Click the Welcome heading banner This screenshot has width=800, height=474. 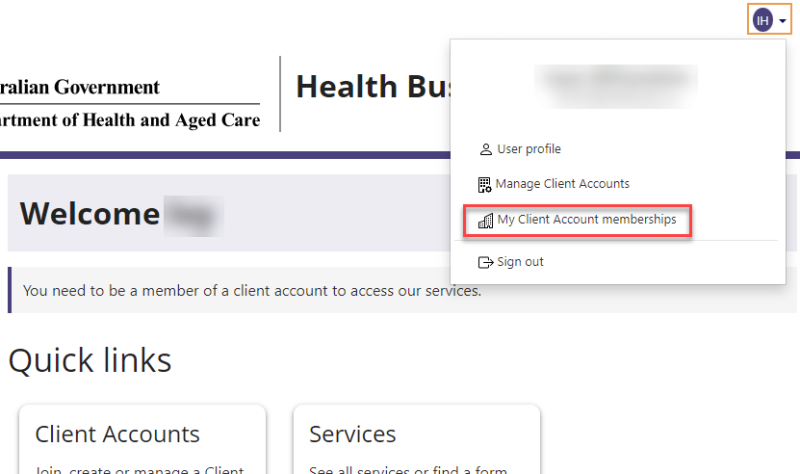pos(90,214)
